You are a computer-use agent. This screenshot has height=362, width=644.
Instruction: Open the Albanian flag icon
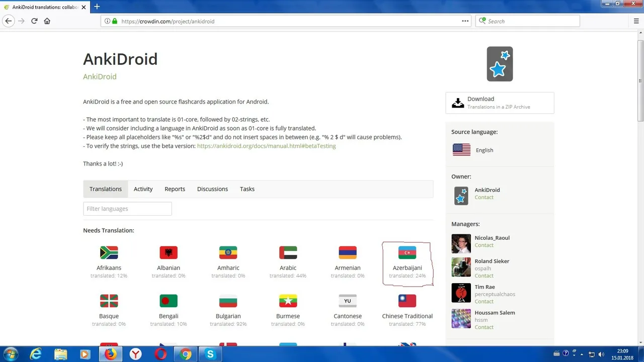coord(169,252)
